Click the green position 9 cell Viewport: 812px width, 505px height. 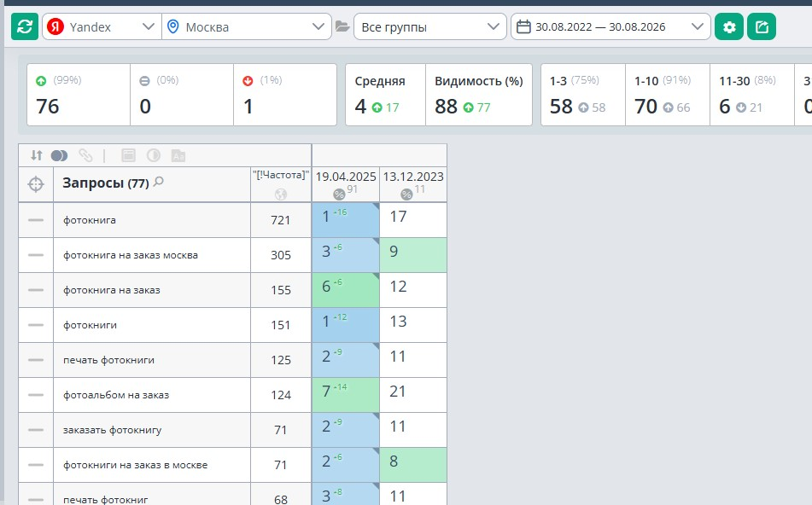[413, 255]
